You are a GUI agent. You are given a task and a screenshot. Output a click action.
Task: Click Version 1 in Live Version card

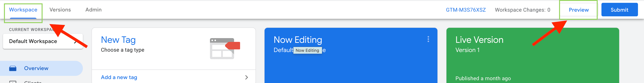[x=467, y=50]
